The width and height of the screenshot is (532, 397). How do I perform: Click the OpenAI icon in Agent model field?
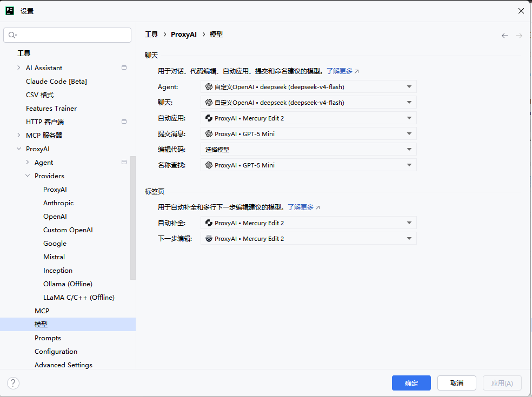point(209,87)
